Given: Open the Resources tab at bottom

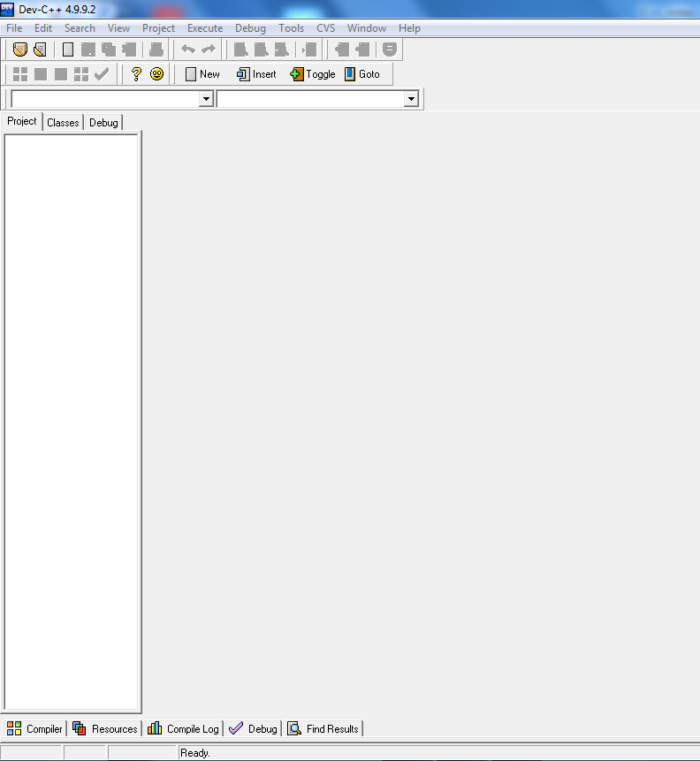Looking at the screenshot, I should click(x=105, y=728).
